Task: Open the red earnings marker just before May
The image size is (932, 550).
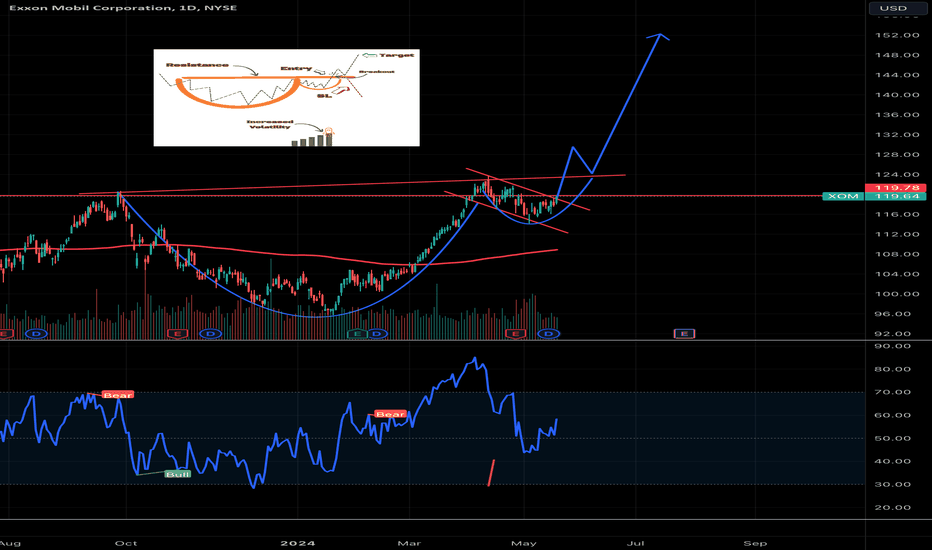Action: point(515,334)
